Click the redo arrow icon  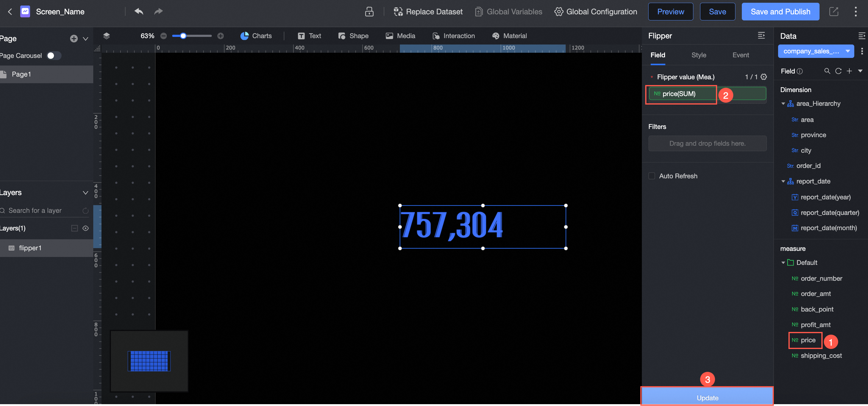pyautogui.click(x=158, y=12)
